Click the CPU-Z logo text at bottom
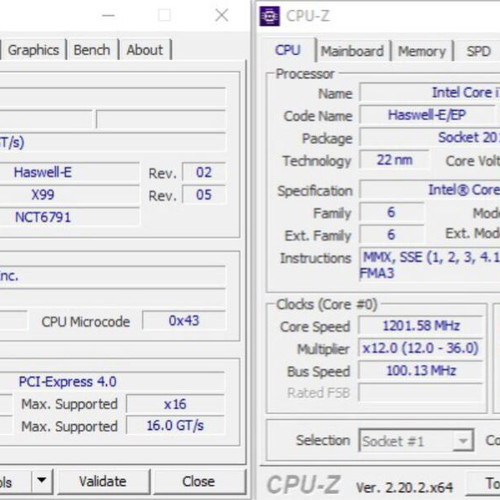Image resolution: width=500 pixels, height=500 pixels. pyautogui.click(x=303, y=485)
